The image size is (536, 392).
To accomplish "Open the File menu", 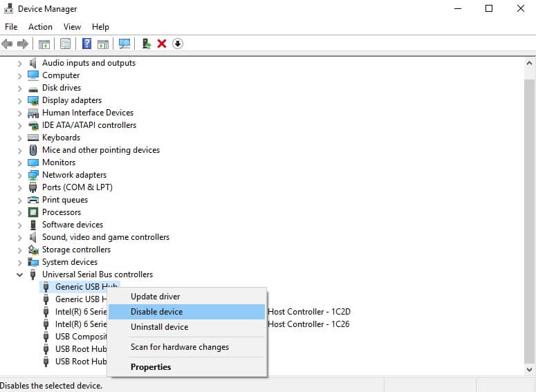I will tap(11, 27).
